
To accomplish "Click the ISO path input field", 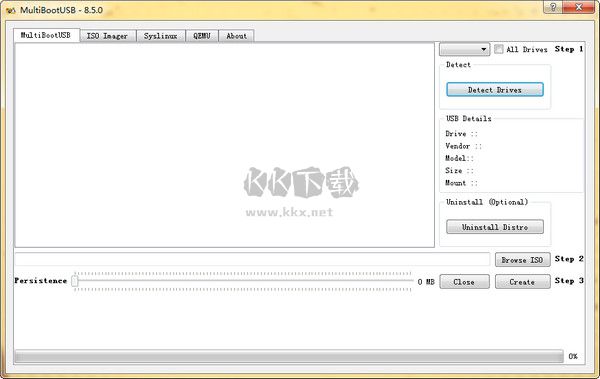I will [253, 259].
